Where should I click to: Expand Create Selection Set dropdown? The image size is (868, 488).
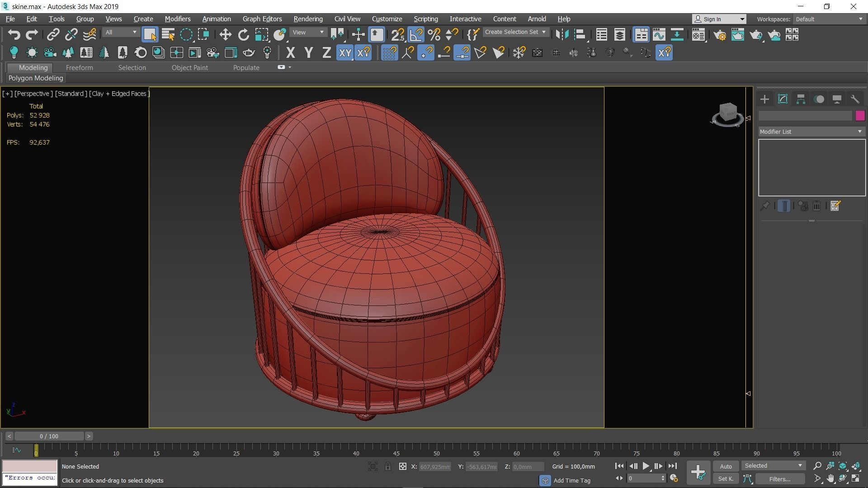[x=516, y=32]
